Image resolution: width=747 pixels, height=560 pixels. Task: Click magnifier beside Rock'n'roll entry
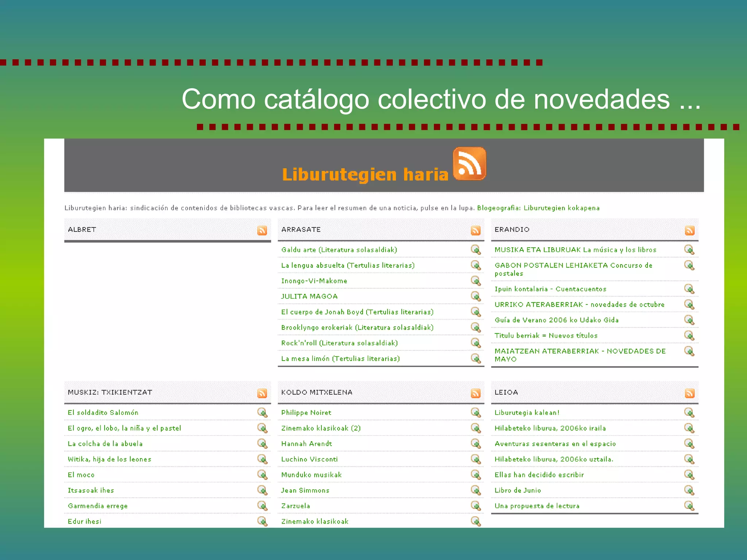pyautogui.click(x=476, y=343)
